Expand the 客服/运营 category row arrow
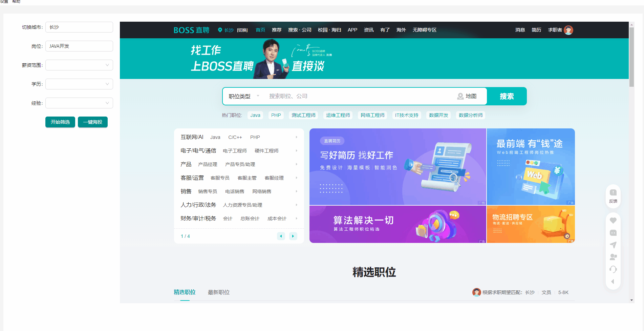 tap(296, 178)
